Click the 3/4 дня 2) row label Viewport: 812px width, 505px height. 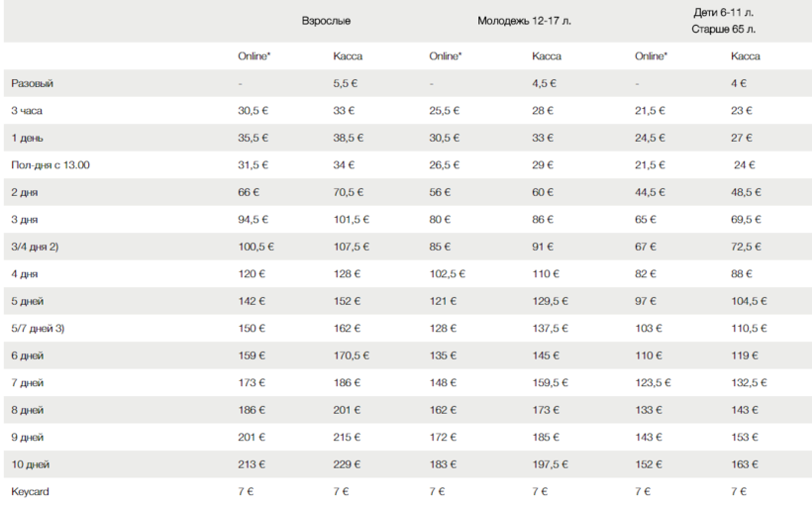click(36, 247)
